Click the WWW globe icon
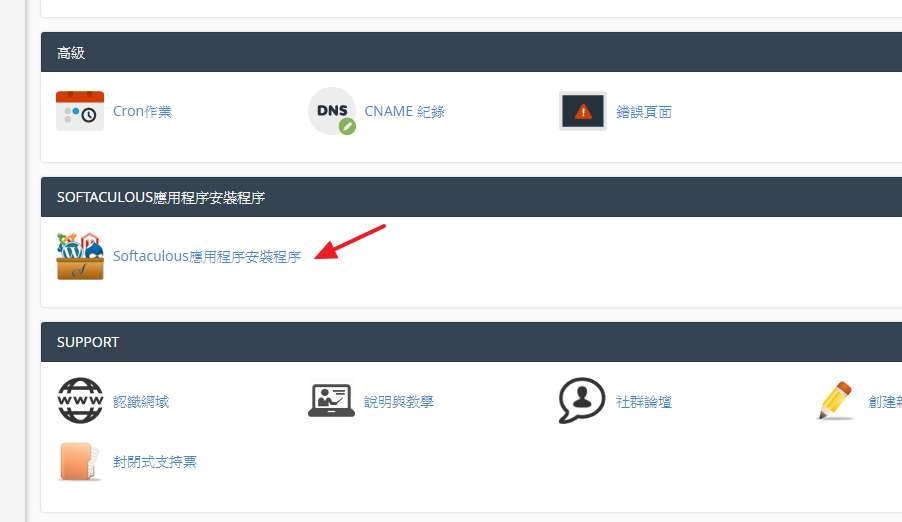Screen dimensions: 902x522 80,401
